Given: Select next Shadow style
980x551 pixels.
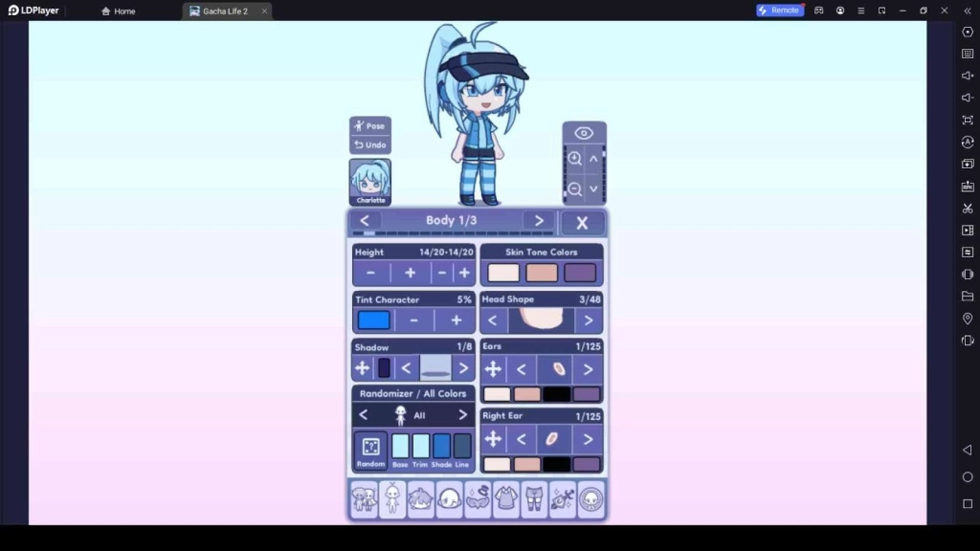Looking at the screenshot, I should click(463, 368).
